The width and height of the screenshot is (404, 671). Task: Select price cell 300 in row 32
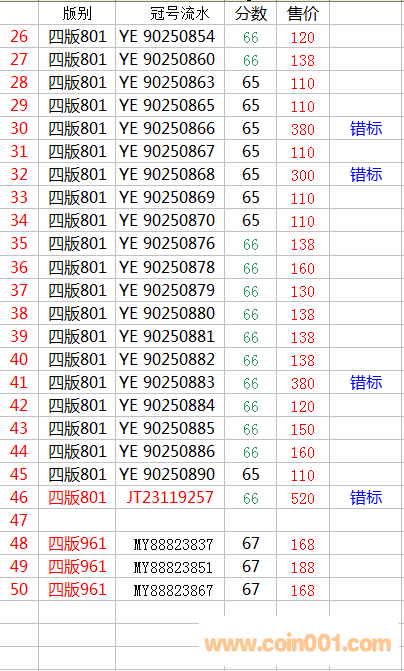click(x=303, y=175)
